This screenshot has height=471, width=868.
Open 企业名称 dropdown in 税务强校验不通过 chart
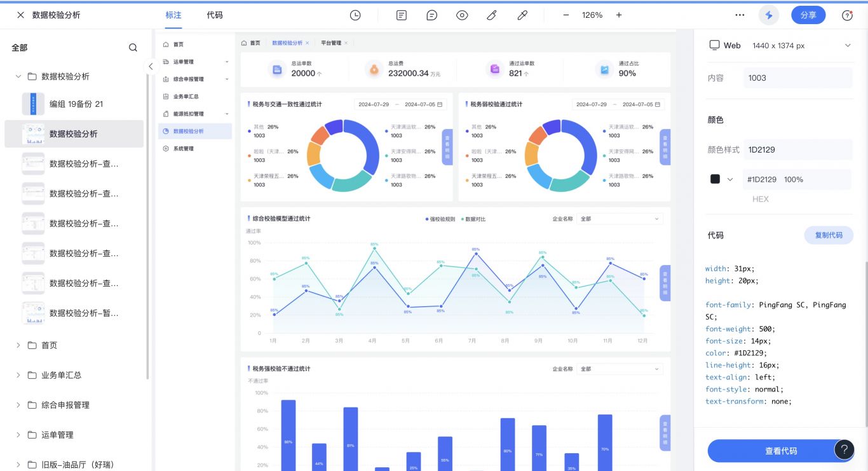[620, 369]
